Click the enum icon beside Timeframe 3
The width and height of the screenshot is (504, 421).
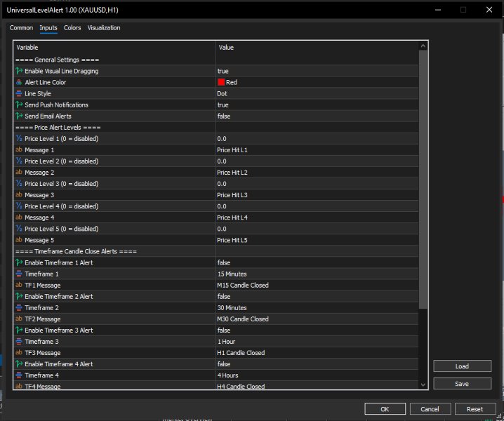click(19, 341)
